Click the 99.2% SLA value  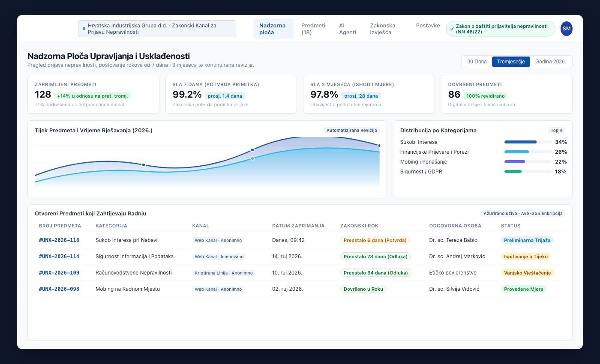[x=187, y=95]
